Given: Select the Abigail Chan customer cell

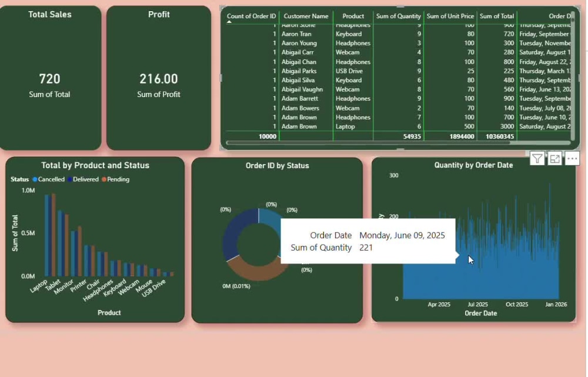Looking at the screenshot, I should [x=299, y=62].
